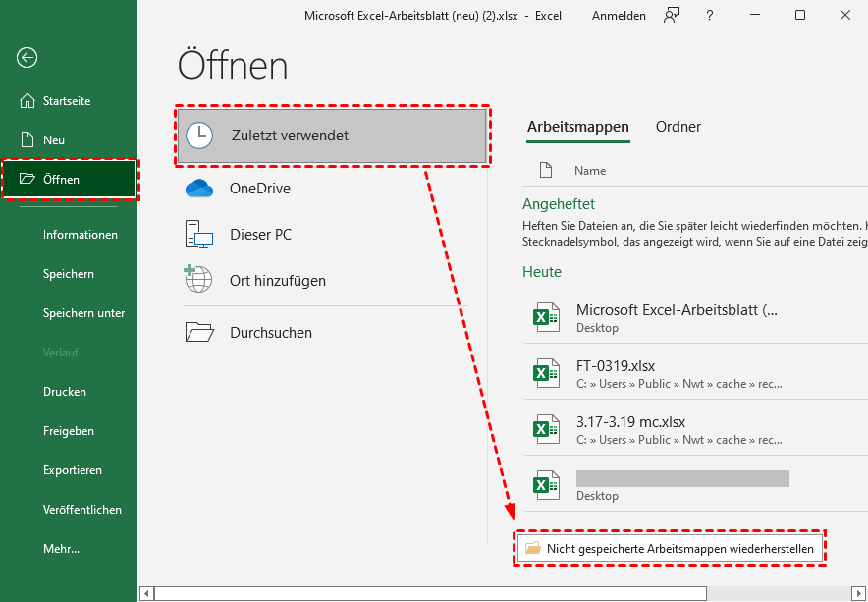The height and width of the screenshot is (602, 868).
Task: Select Neu in the sidebar
Action: (x=54, y=139)
